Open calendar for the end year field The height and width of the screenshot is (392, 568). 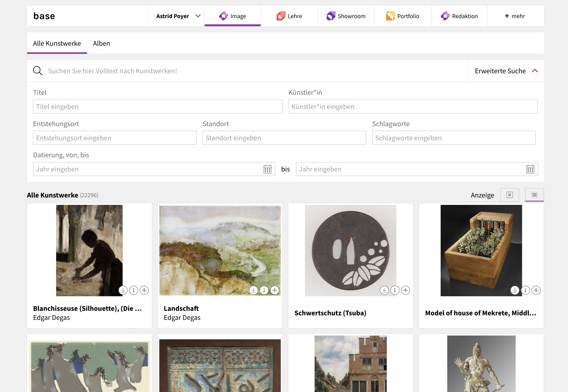(x=530, y=169)
